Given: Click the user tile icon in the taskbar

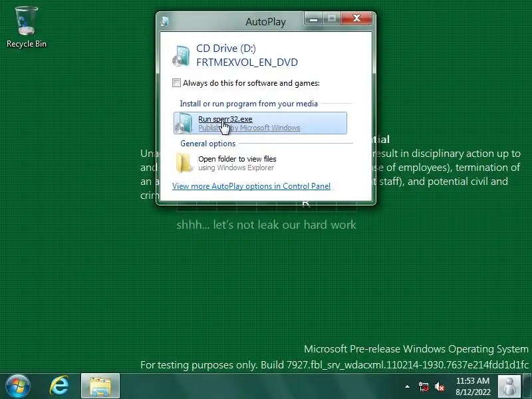Looking at the screenshot, I should click(x=509, y=386).
